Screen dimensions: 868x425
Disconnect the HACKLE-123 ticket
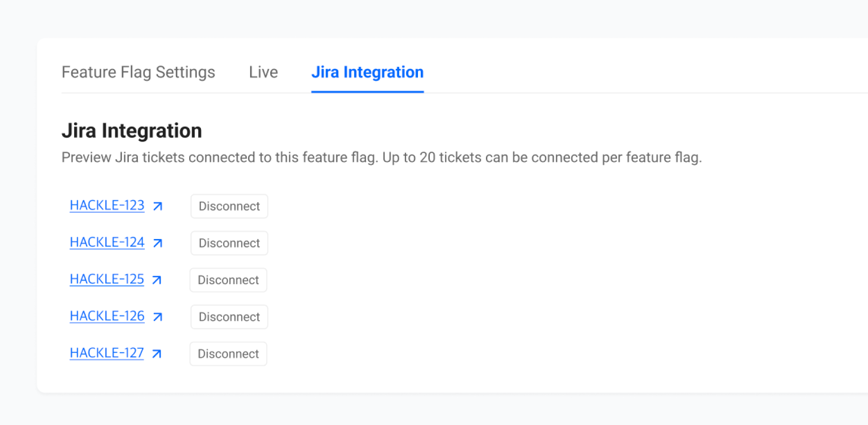tap(229, 206)
